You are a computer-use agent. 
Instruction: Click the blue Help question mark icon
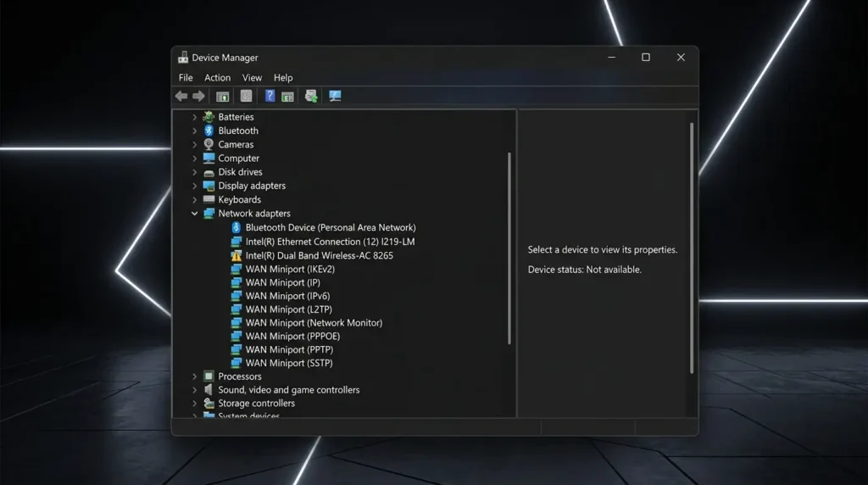point(270,96)
